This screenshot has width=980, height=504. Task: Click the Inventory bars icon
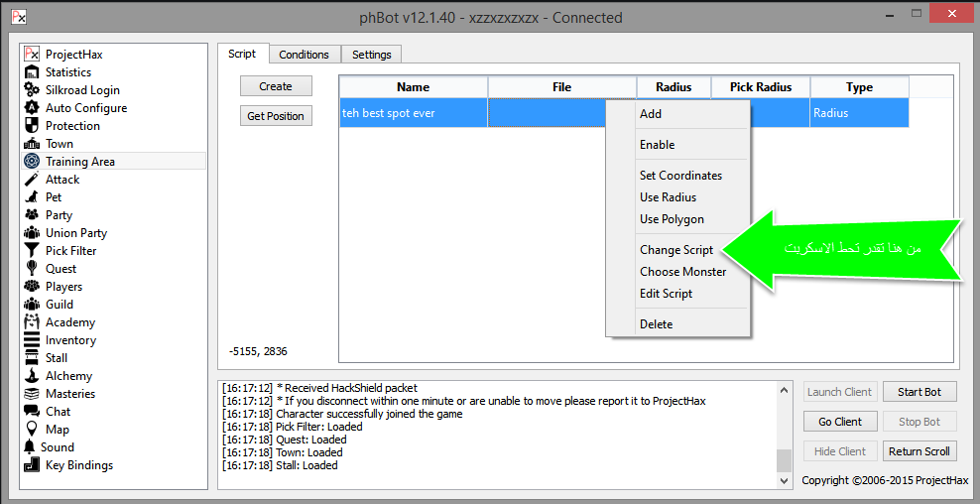pyautogui.click(x=32, y=340)
